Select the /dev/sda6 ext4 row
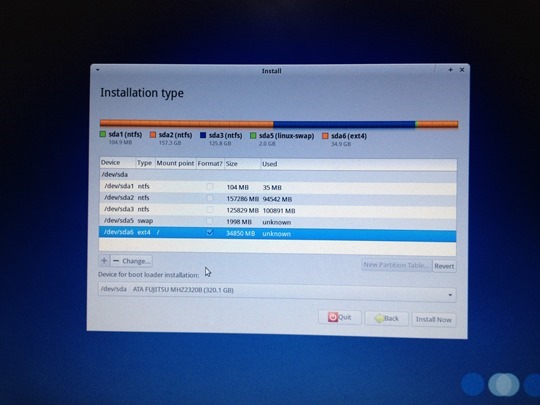The height and width of the screenshot is (405, 540). click(x=278, y=234)
